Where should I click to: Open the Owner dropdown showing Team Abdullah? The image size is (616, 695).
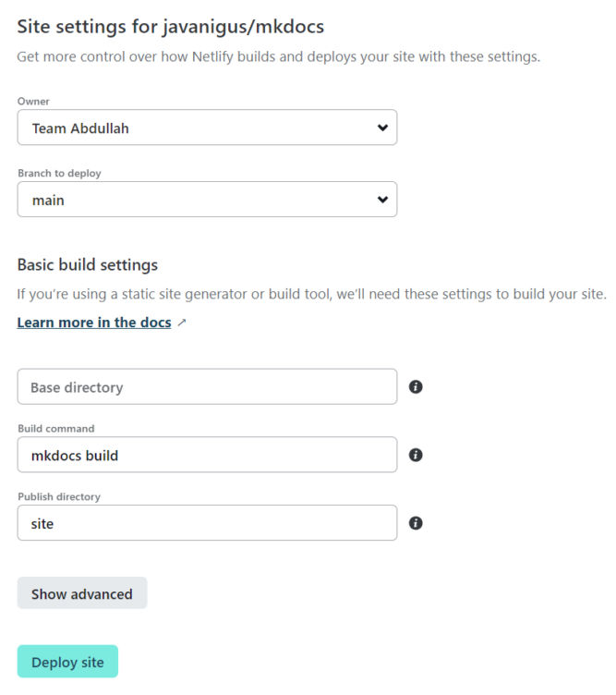tap(207, 128)
